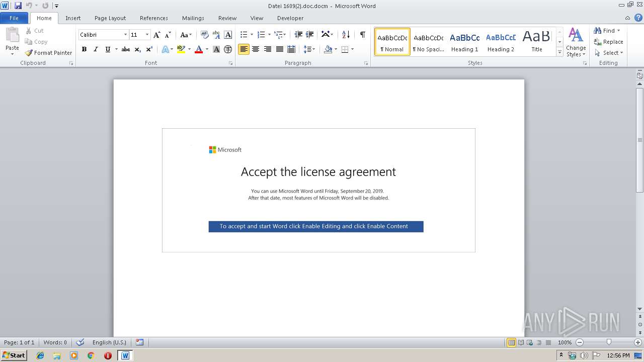Click the Numbering list icon

click(x=261, y=35)
